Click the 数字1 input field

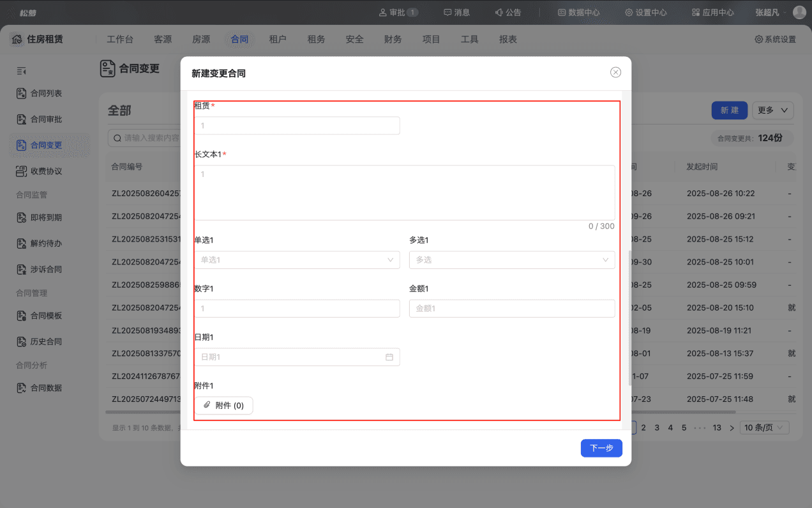pos(297,309)
